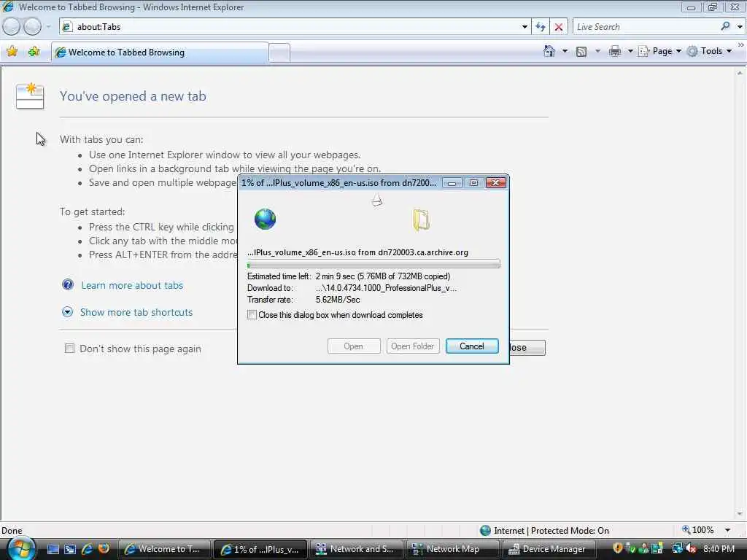Screen dimensions: 747x560
Task: Open the Tools menu
Action: [709, 51]
